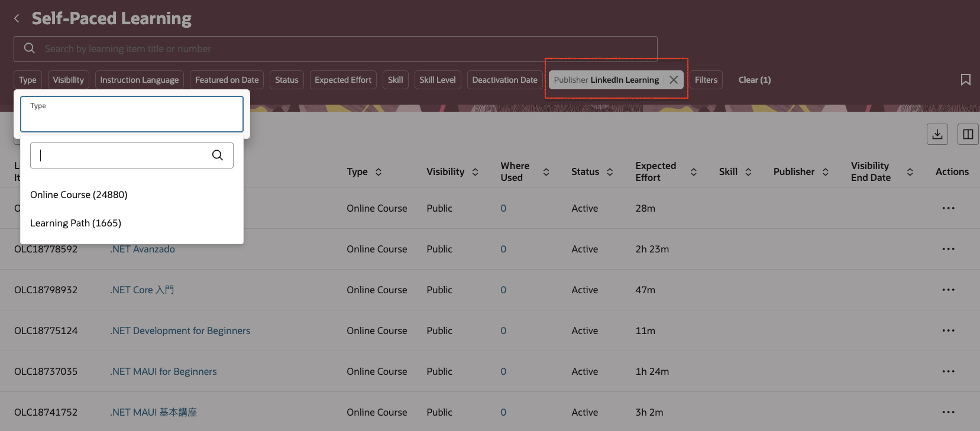The image size is (980, 431).
Task: Open the Visibility filter chip
Action: click(x=69, y=80)
